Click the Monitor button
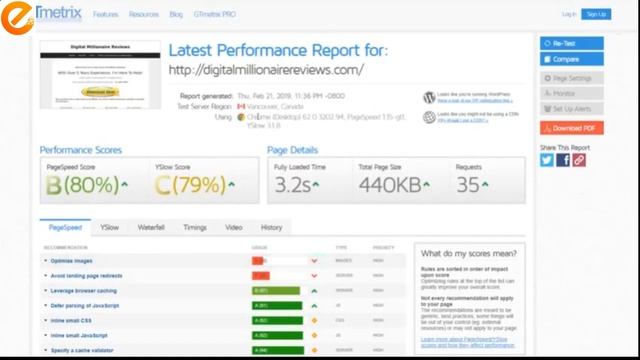Viewport: 640px width, 360px height. (571, 93)
